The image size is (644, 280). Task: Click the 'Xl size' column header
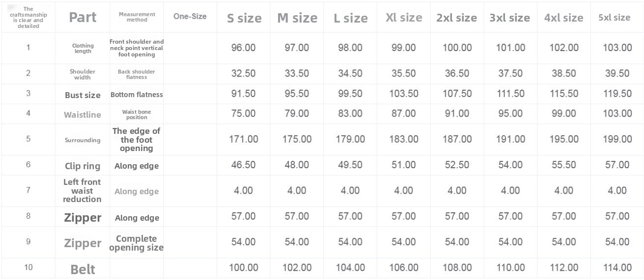tap(404, 18)
